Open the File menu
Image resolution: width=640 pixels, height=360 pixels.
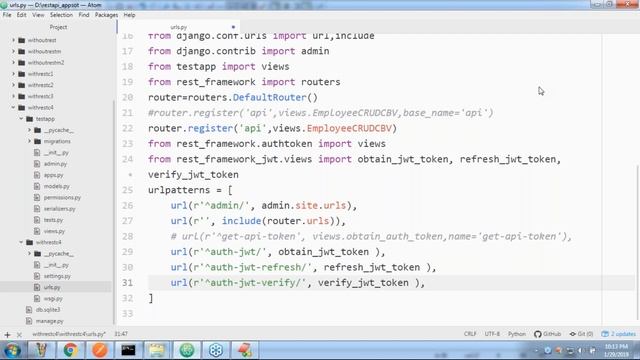[x=7, y=15]
